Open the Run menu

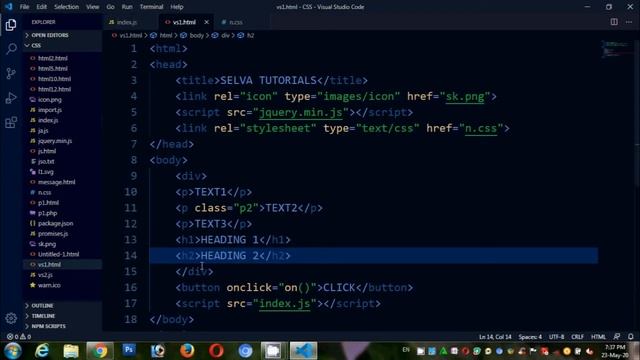[x=127, y=7]
